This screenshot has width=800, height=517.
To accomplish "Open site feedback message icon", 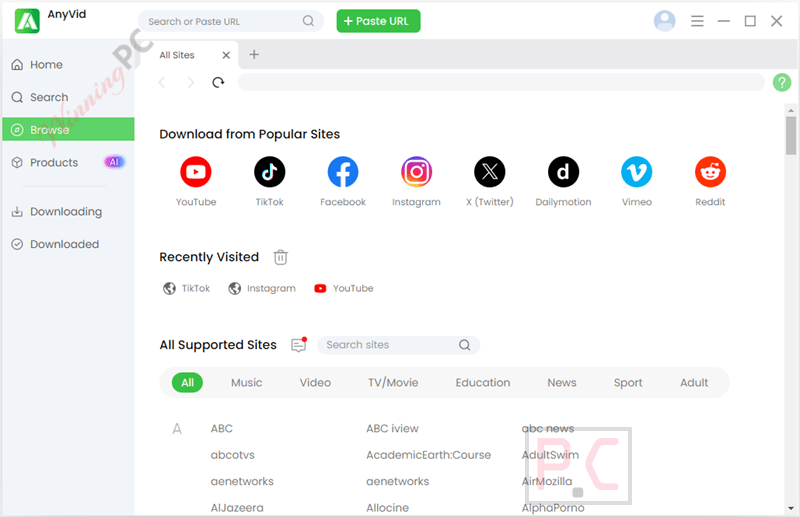I will [x=299, y=345].
